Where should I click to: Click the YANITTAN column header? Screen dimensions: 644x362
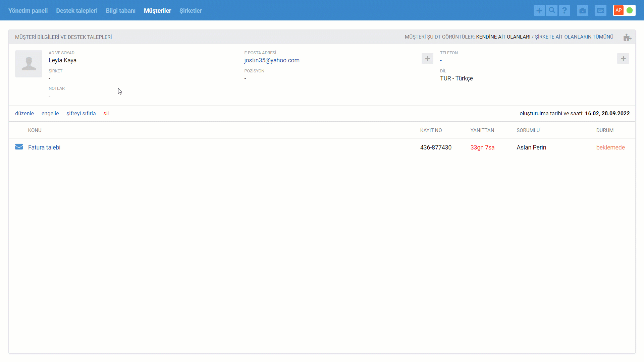point(482,130)
